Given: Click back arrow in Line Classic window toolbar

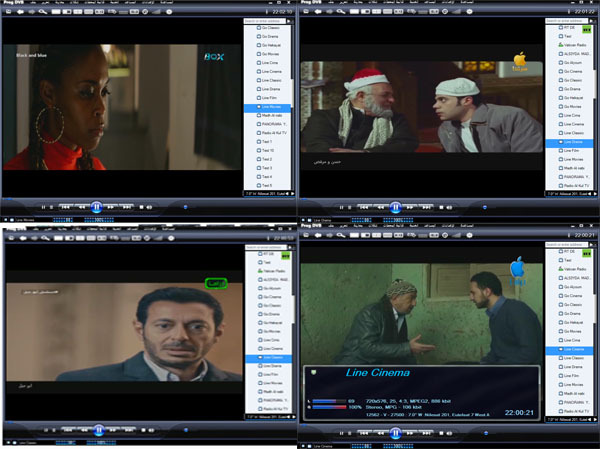Looking at the screenshot, I should click(x=23, y=238).
